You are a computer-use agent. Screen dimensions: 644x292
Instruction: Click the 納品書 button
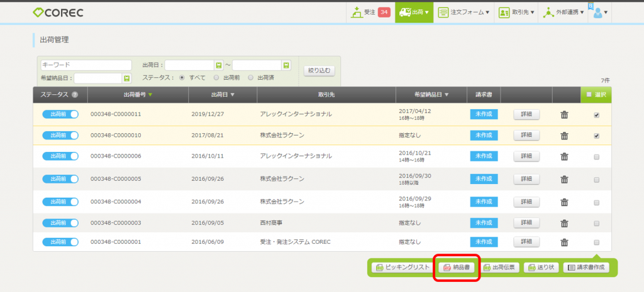tap(457, 268)
